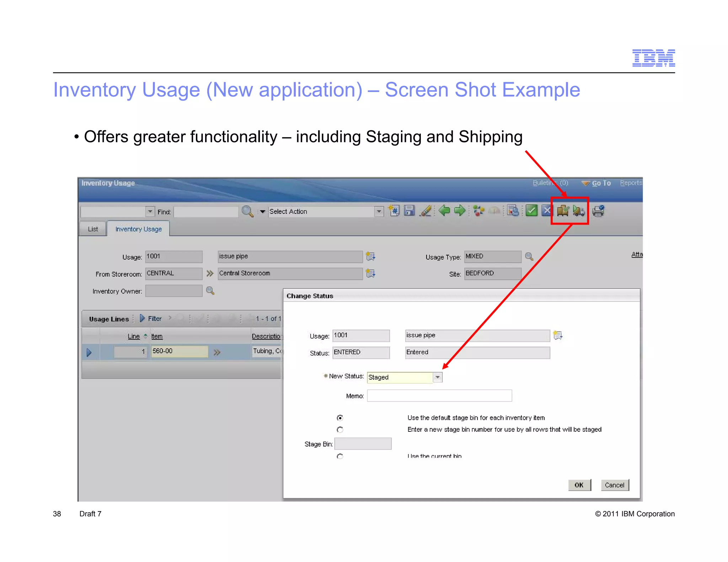The width and height of the screenshot is (728, 562).
Task: Click the dialog Status field showing ENTERED
Action: tap(361, 352)
